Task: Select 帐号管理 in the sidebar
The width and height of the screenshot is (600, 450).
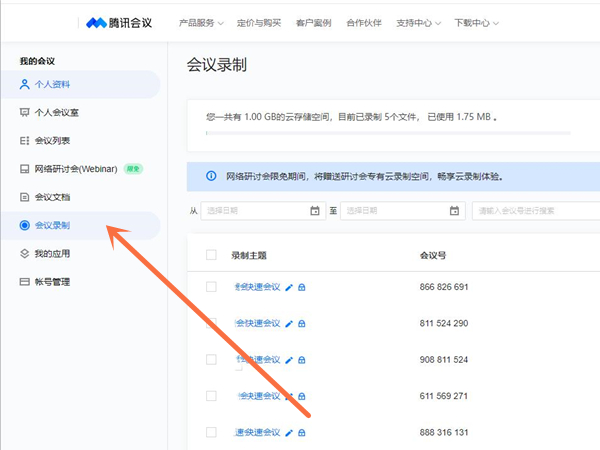Action: pos(51,282)
